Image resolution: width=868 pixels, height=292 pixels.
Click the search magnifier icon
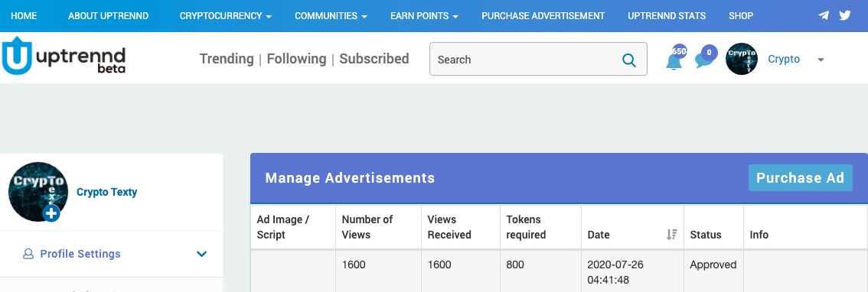point(629,60)
